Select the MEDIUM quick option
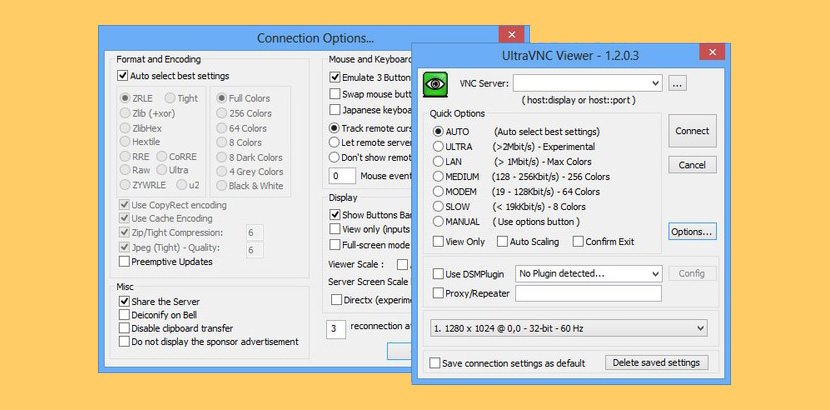Viewport: 830px width, 410px height. coord(438,176)
